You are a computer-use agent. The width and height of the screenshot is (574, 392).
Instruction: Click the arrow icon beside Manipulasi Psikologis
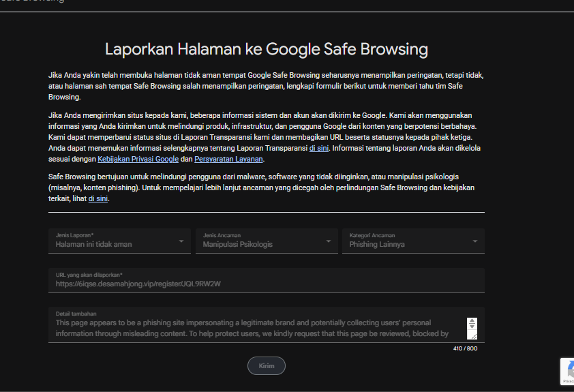click(x=329, y=241)
